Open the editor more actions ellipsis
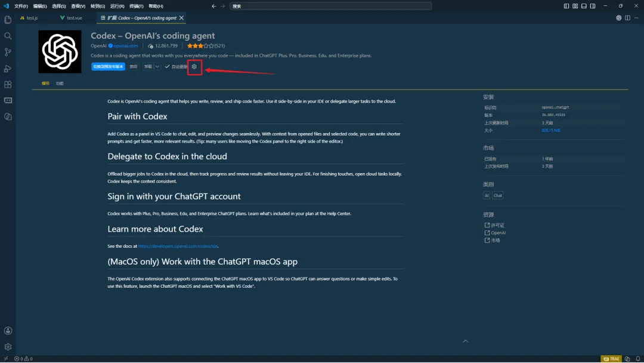Viewport: 644px width, 363px height. coord(636,18)
